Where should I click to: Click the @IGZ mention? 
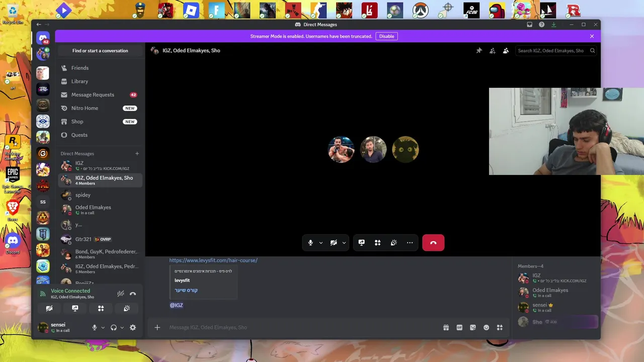(177, 305)
